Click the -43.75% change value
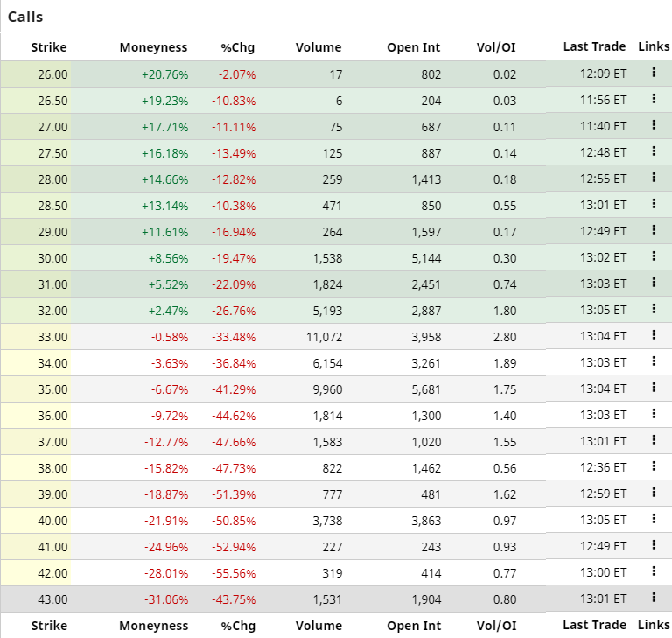 234,599
